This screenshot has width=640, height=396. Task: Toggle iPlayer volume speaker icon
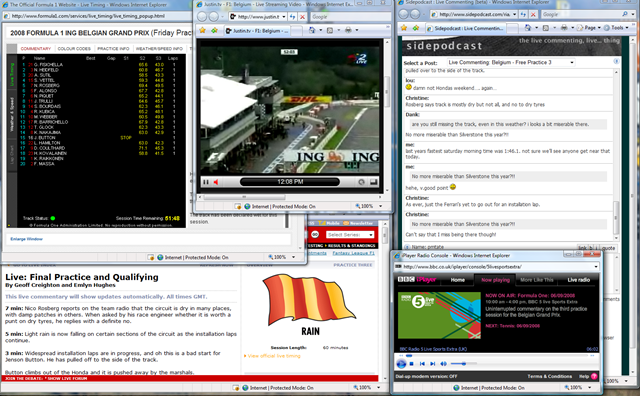[x=443, y=364]
